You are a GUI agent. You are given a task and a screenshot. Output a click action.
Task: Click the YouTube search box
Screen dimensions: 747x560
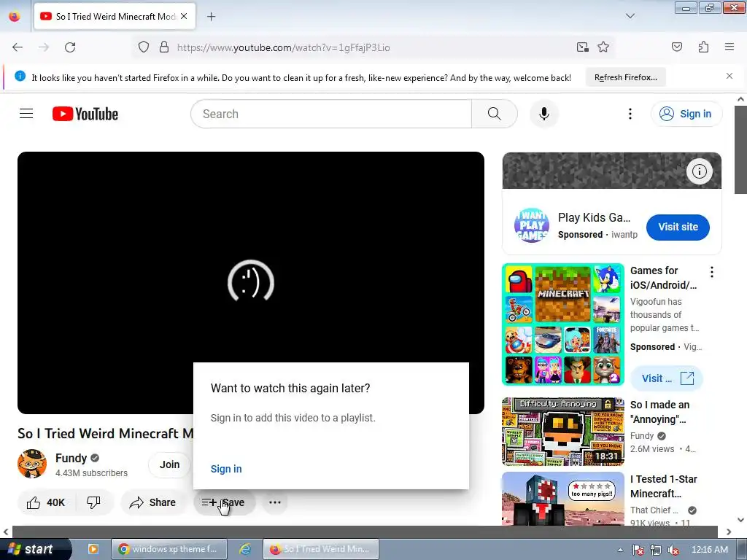coord(331,114)
